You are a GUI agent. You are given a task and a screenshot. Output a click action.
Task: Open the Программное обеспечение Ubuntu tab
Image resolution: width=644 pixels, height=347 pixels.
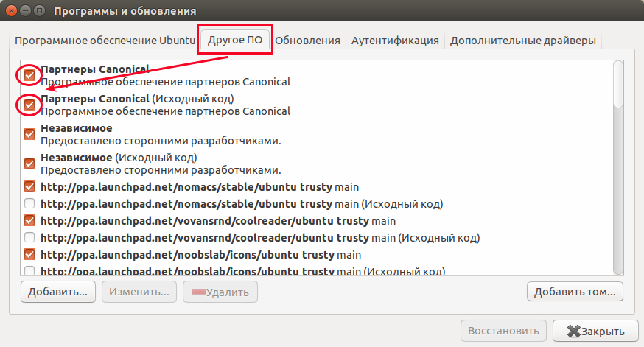click(x=105, y=41)
